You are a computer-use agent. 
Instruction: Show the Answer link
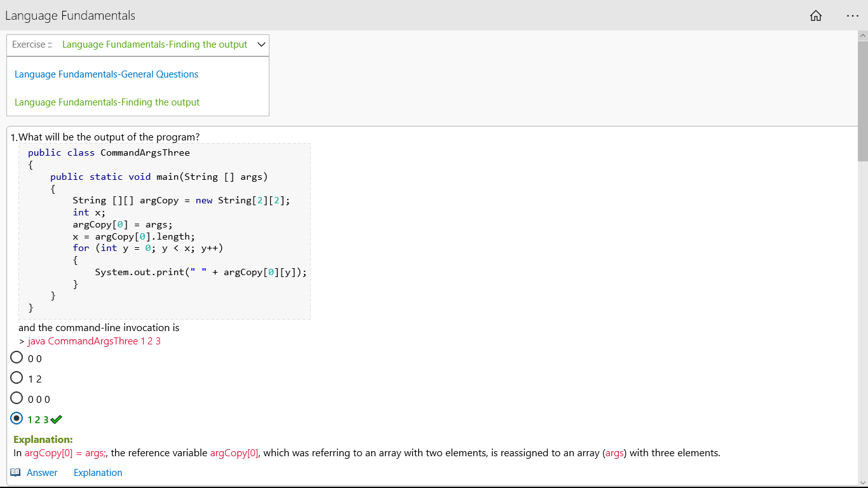(x=42, y=472)
